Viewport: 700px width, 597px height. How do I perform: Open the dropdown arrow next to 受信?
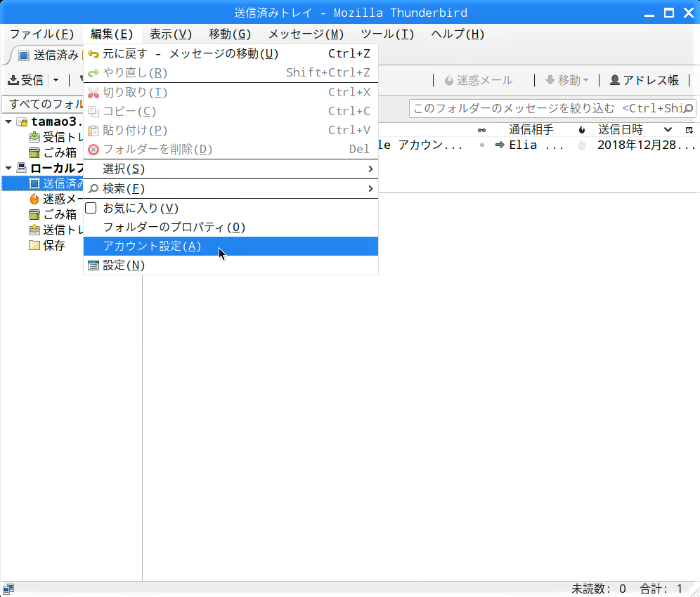(x=56, y=80)
